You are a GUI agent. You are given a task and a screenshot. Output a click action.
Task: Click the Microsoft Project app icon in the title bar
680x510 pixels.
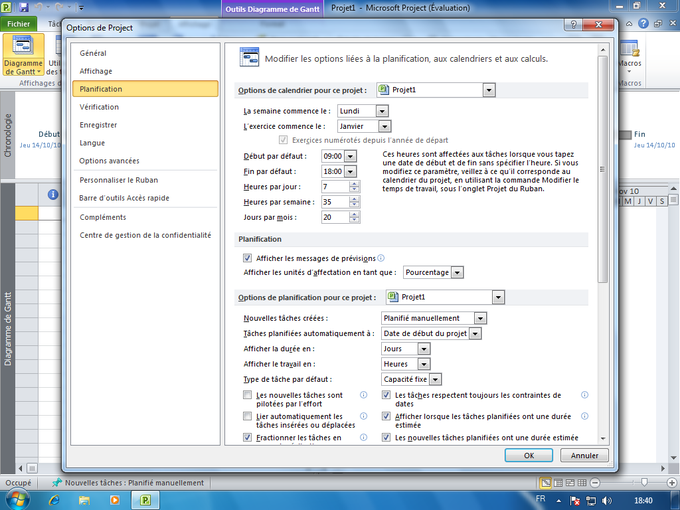pyautogui.click(x=7, y=7)
